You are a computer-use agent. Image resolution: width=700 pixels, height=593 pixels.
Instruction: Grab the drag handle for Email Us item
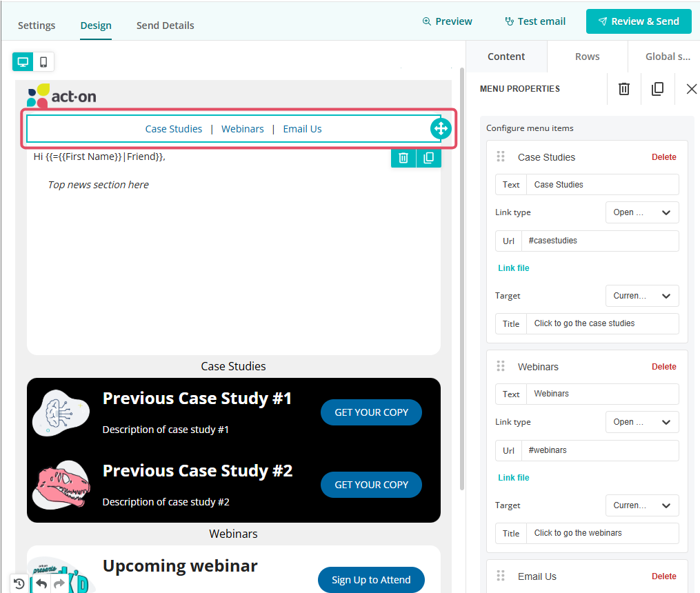501,576
